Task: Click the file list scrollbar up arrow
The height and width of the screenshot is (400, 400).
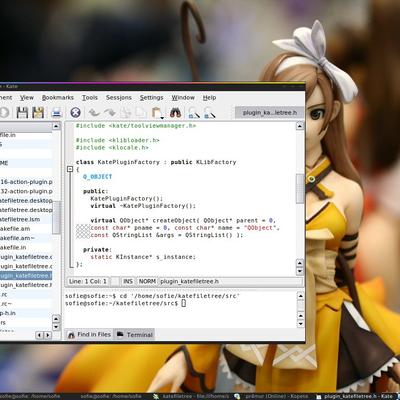Action: tap(56, 126)
